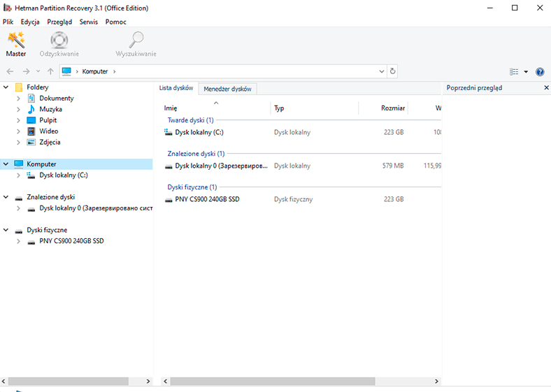The height and width of the screenshot is (392, 551).
Task: Collapse the Znalezione dyski node
Action: tap(6, 197)
